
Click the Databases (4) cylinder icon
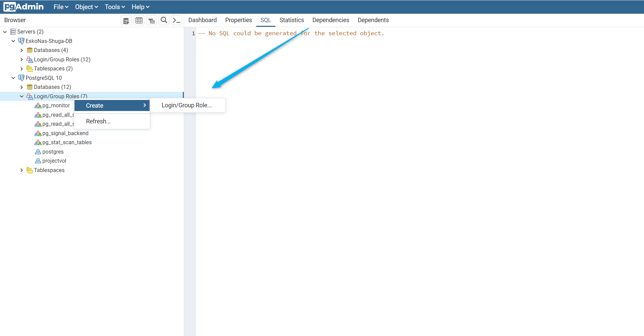tap(30, 50)
